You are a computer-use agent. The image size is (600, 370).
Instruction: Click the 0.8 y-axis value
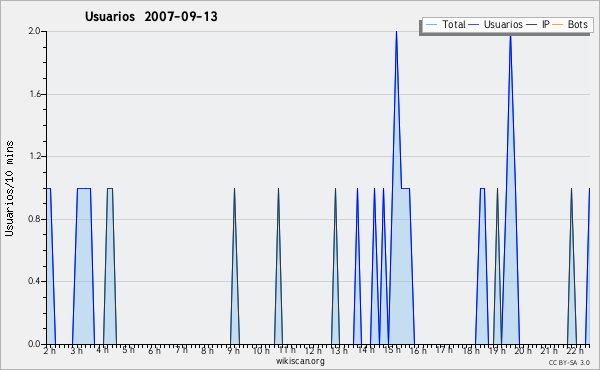point(34,219)
